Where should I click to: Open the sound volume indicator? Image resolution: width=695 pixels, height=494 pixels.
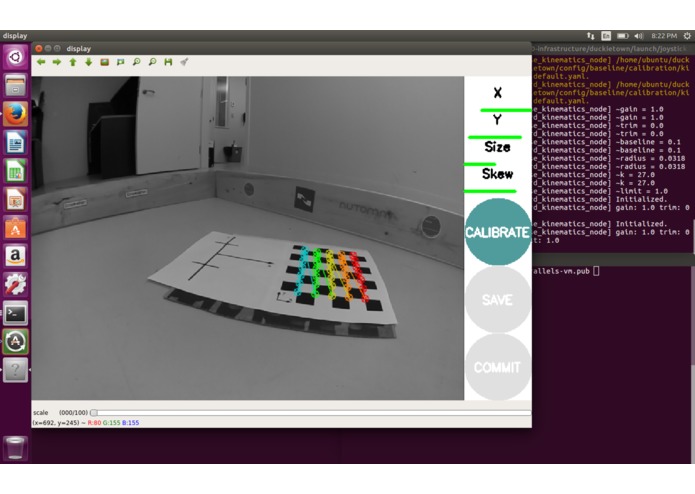click(639, 36)
